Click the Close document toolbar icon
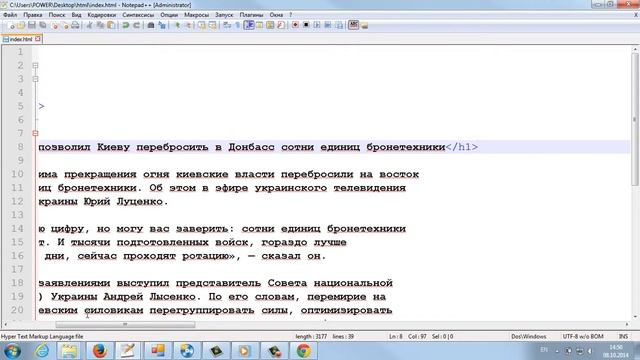 [55, 25]
